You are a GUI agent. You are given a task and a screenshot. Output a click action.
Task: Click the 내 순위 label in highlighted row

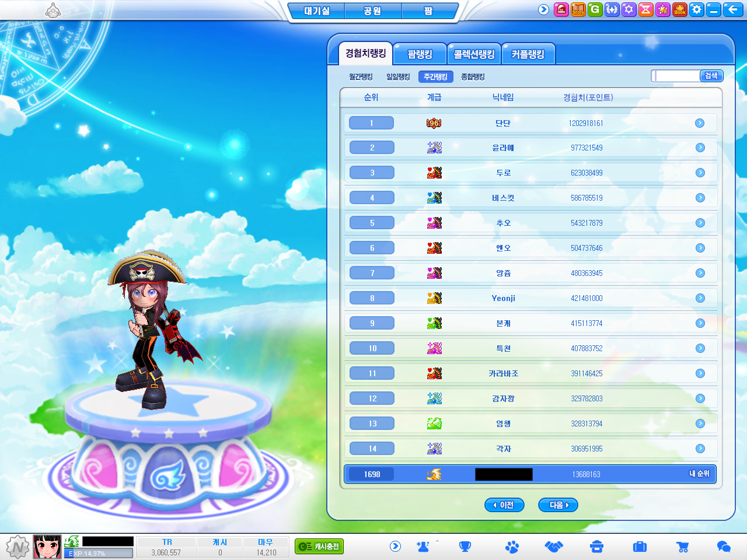(x=699, y=474)
